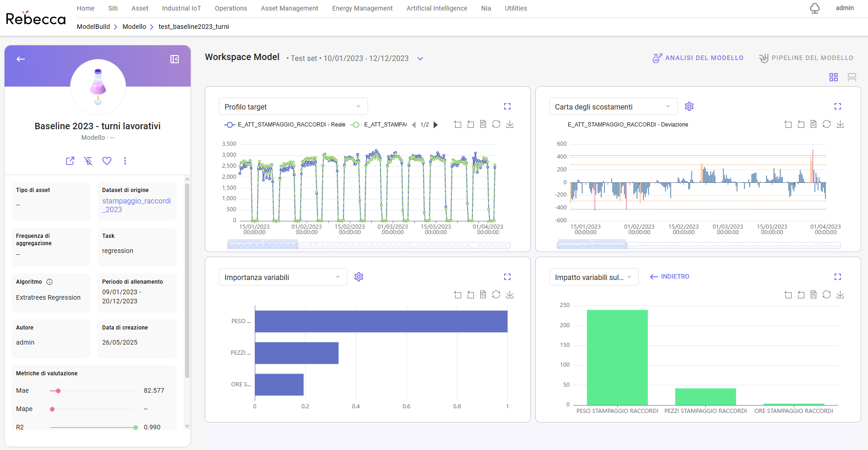Open the notifications bell icon
This screenshot has width=868, height=450.
814,8
